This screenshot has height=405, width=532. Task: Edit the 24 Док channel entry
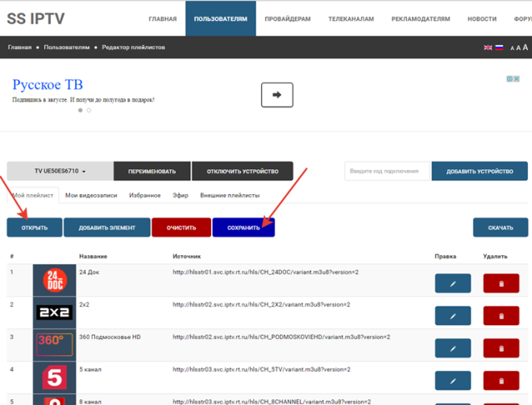[x=453, y=283]
